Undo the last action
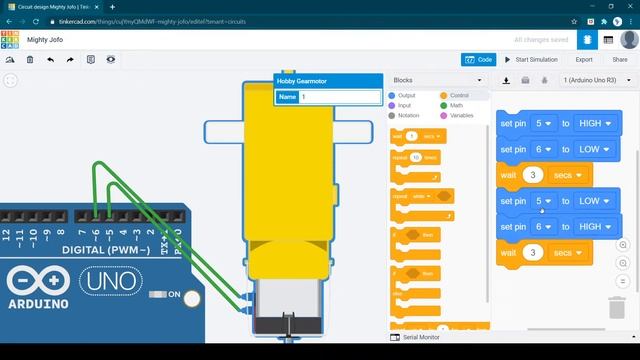Viewport: 640px width, 360px height. coord(51,60)
